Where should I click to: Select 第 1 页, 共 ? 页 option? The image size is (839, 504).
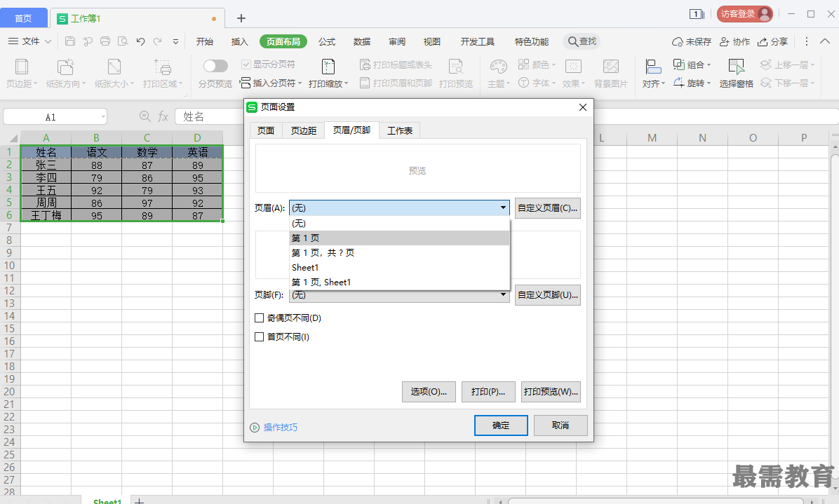tap(400, 253)
